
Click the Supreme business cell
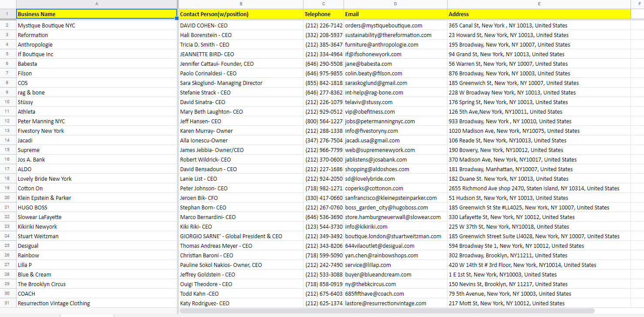point(97,150)
